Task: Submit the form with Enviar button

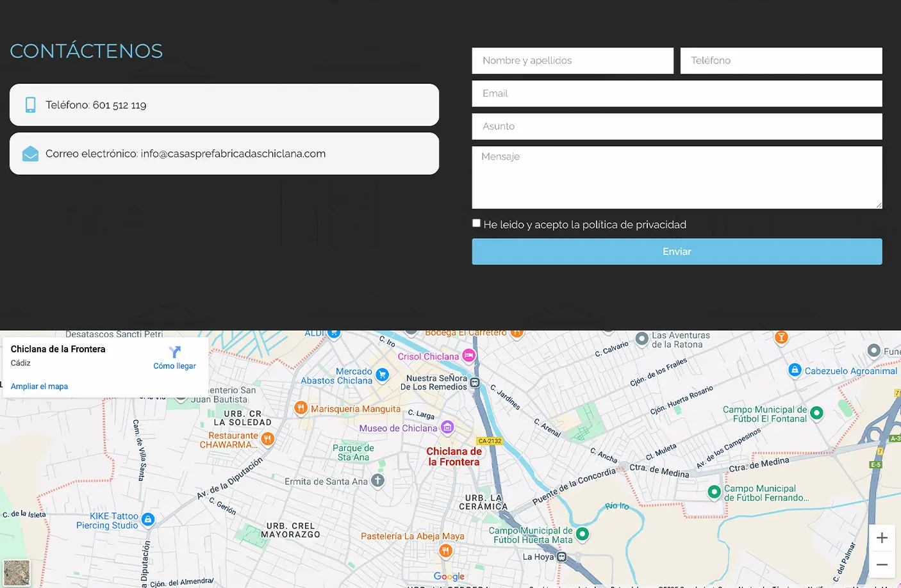Action: pyautogui.click(x=677, y=252)
